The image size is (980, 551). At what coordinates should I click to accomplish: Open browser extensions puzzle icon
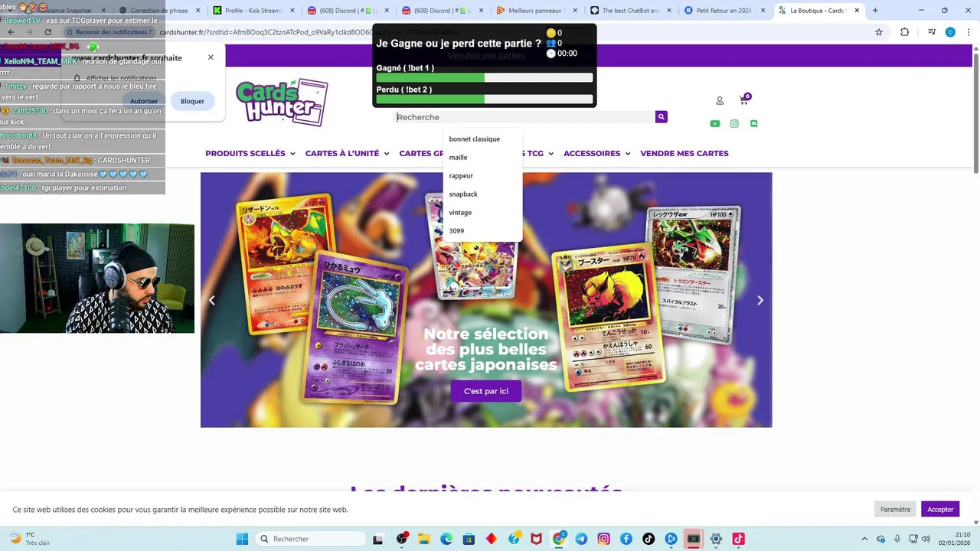tap(905, 32)
